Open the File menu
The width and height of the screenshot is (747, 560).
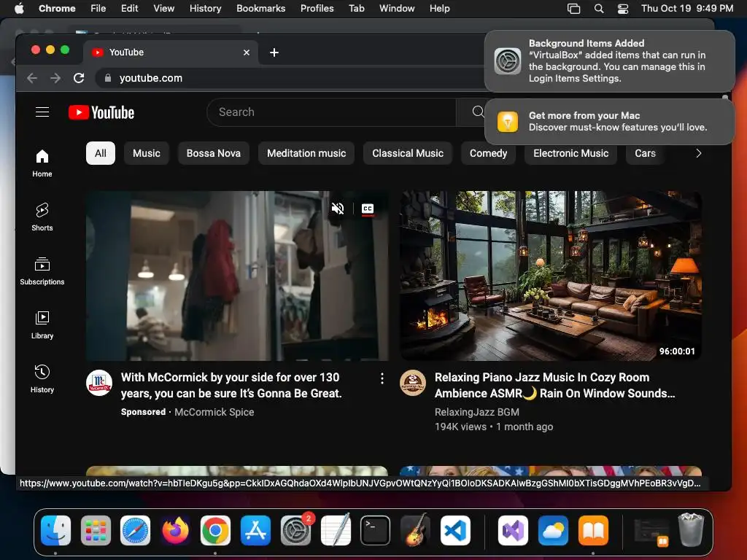[x=98, y=8]
